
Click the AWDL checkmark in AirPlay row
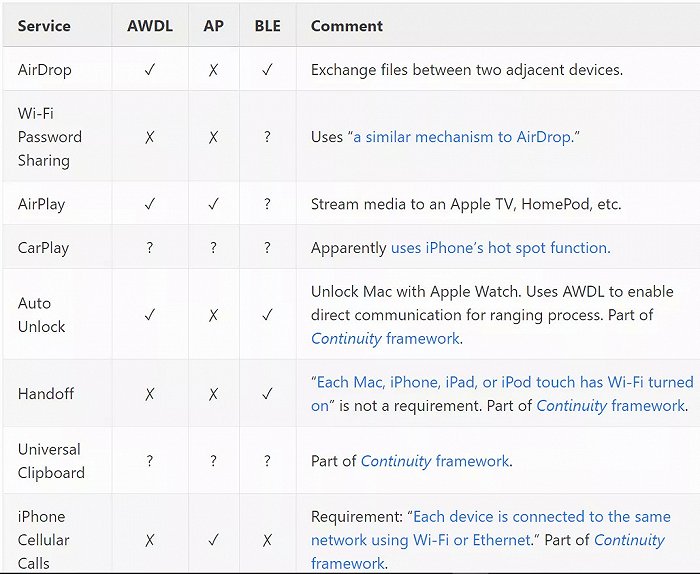pyautogui.click(x=150, y=204)
